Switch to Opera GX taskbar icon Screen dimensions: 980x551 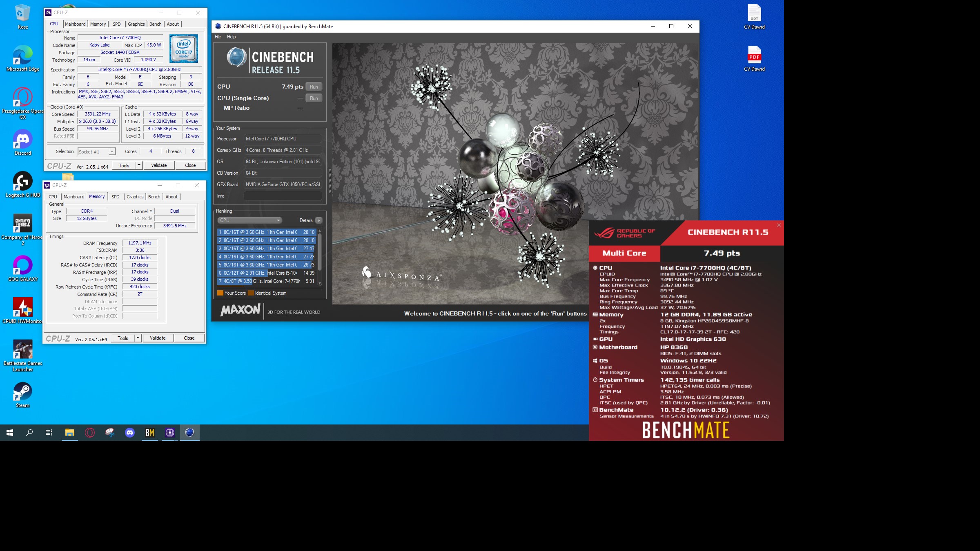[x=90, y=433]
